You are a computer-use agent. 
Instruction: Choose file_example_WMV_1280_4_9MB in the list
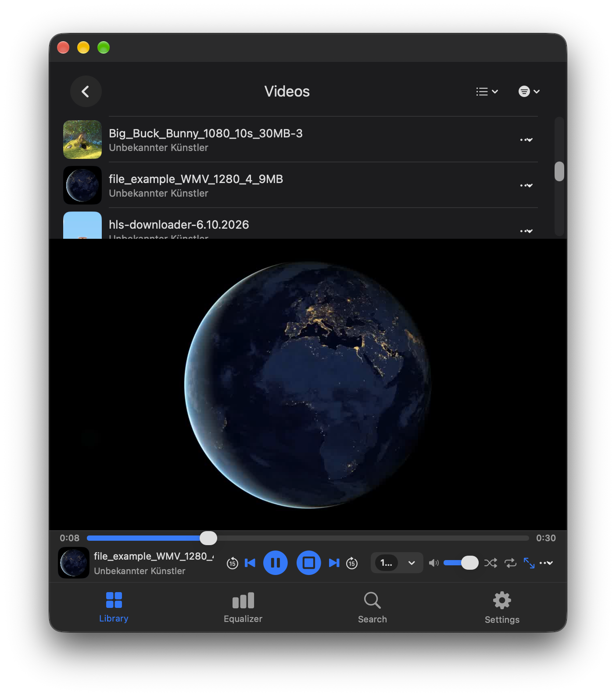point(196,179)
